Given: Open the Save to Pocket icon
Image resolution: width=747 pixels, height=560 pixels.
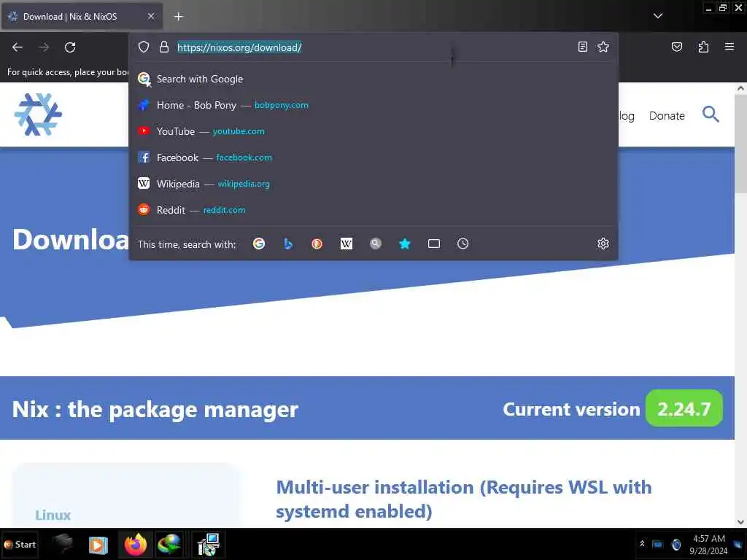Looking at the screenshot, I should click(676, 47).
